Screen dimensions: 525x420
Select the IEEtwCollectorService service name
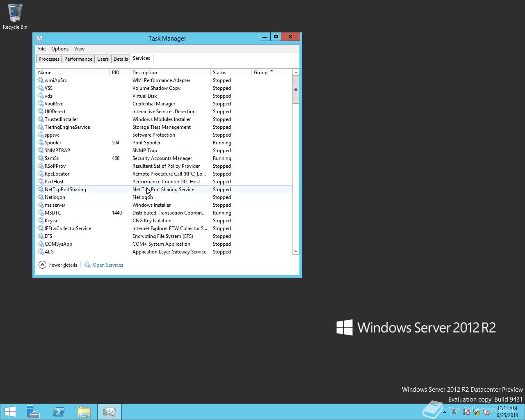(68, 228)
